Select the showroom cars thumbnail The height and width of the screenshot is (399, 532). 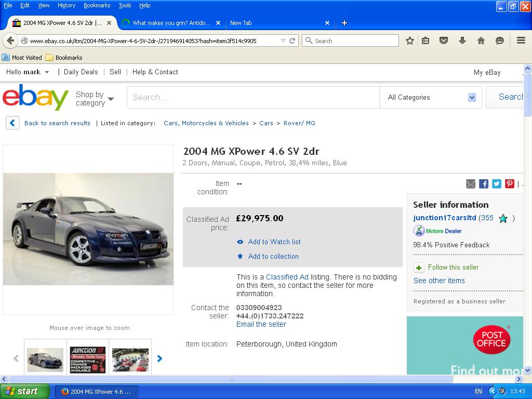(x=130, y=360)
